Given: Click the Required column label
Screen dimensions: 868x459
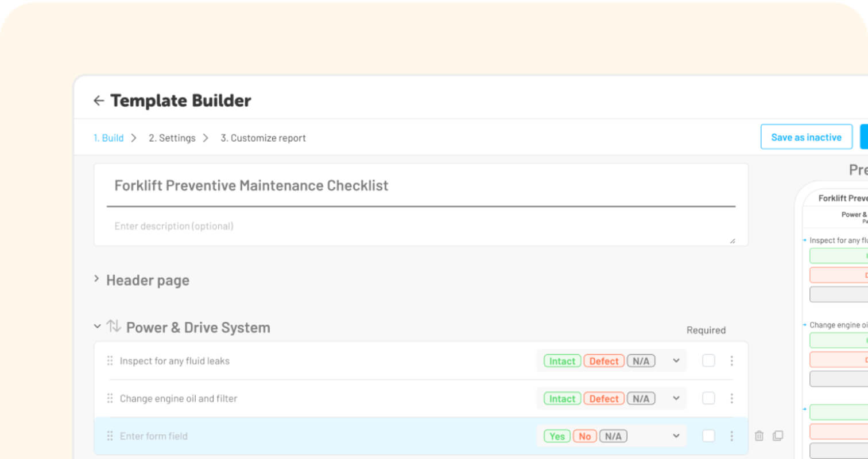Looking at the screenshot, I should click(x=706, y=330).
